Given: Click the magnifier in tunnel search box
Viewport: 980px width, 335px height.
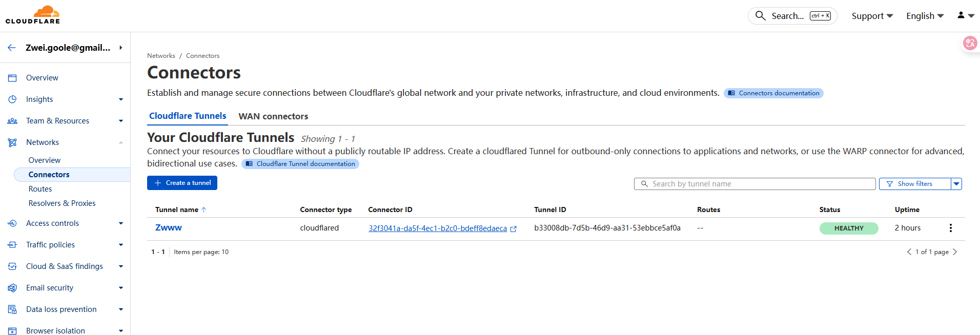Looking at the screenshot, I should pos(645,184).
